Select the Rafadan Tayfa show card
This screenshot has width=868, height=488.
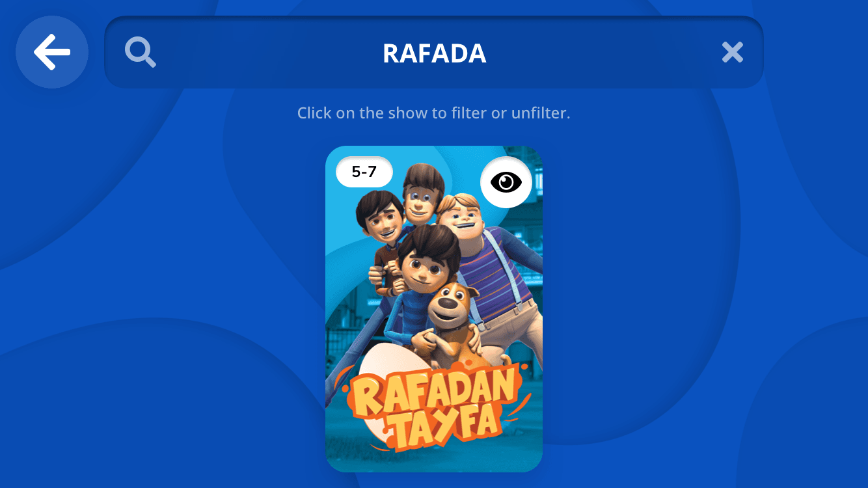[434, 309]
